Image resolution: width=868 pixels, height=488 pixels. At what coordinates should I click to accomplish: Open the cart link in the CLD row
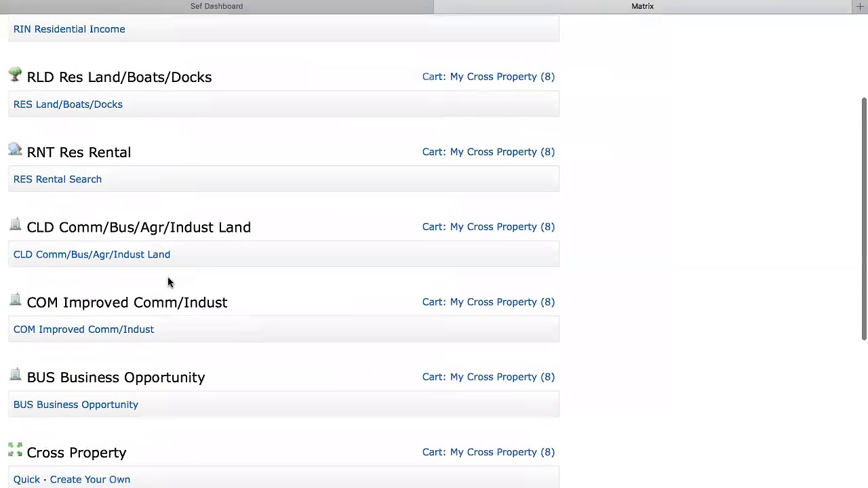(488, 227)
